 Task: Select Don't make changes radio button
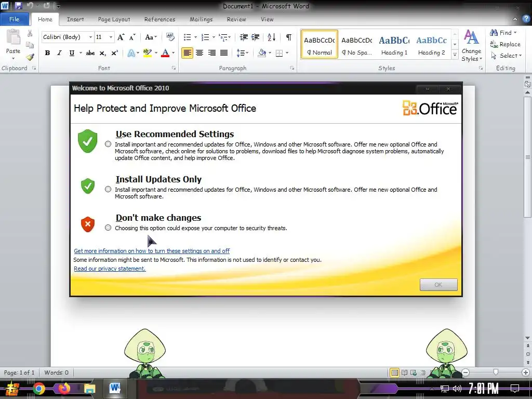[x=108, y=228]
